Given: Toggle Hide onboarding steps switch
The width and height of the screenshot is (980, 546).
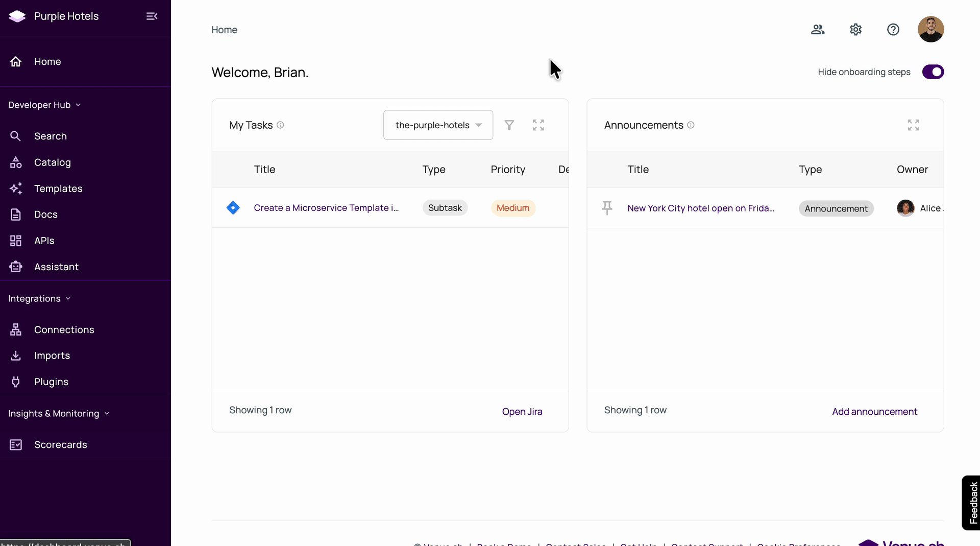Looking at the screenshot, I should point(933,72).
